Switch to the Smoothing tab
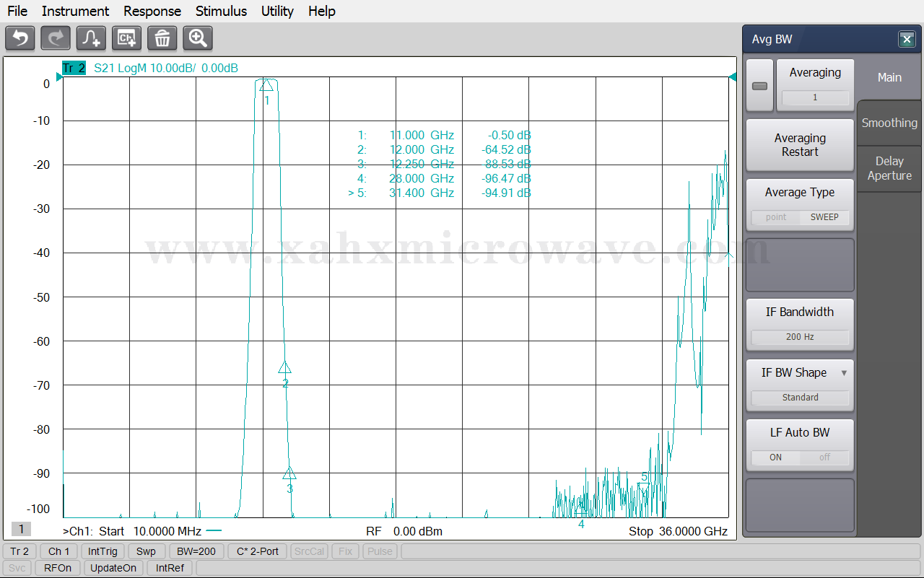Screen dimensions: 924x578 (x=889, y=123)
